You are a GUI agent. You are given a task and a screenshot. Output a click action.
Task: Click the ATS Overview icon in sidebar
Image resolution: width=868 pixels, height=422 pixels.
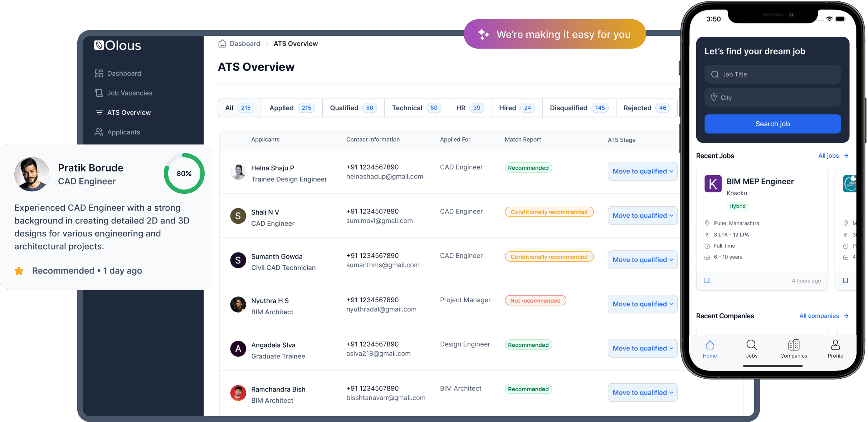(x=99, y=112)
